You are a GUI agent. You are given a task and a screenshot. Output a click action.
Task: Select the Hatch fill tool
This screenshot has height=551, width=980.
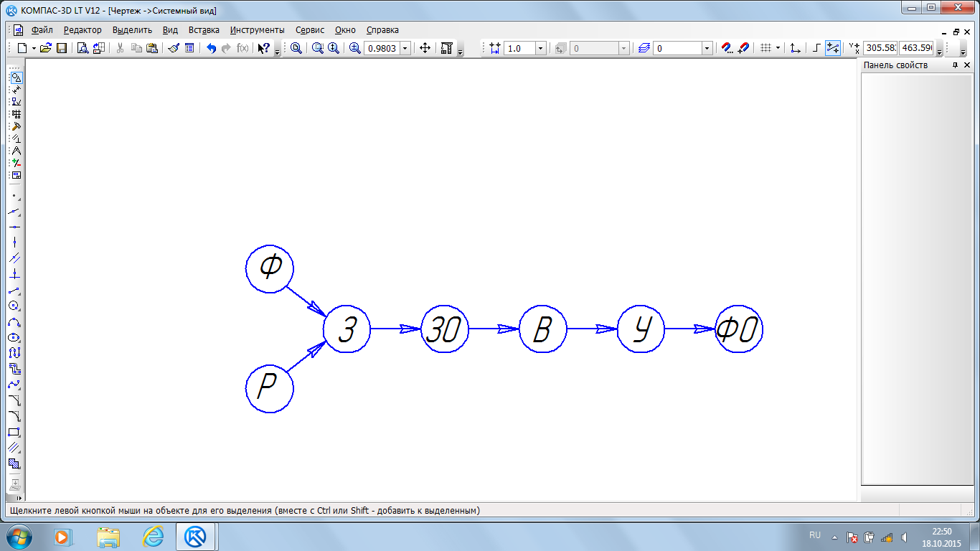click(14, 448)
